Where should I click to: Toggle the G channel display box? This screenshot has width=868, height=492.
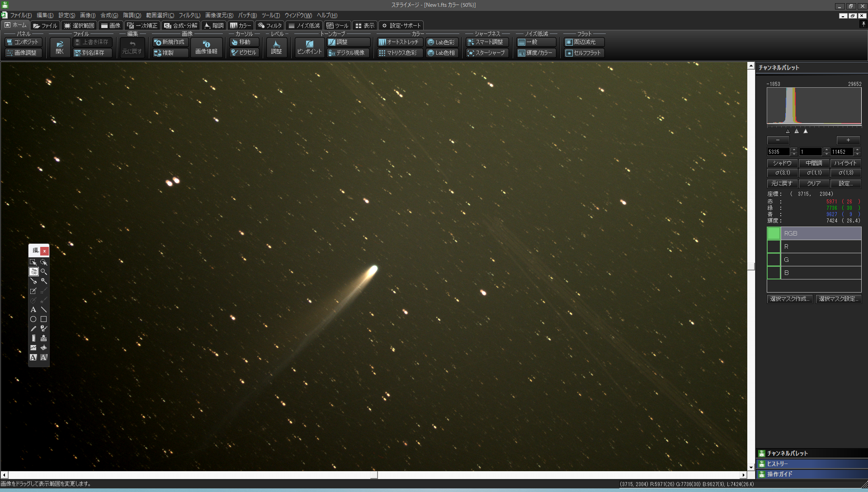[x=774, y=260]
